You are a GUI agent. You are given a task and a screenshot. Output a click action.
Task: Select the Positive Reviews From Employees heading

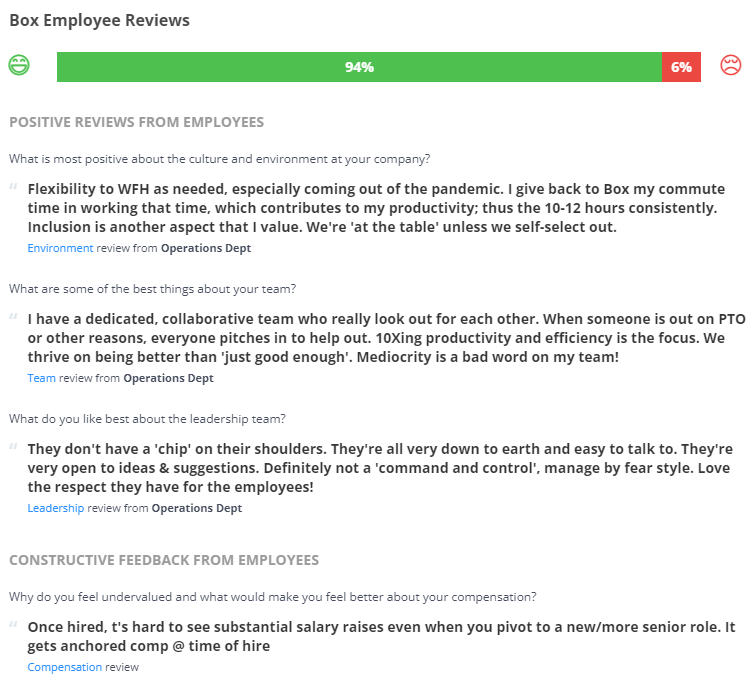click(x=136, y=122)
